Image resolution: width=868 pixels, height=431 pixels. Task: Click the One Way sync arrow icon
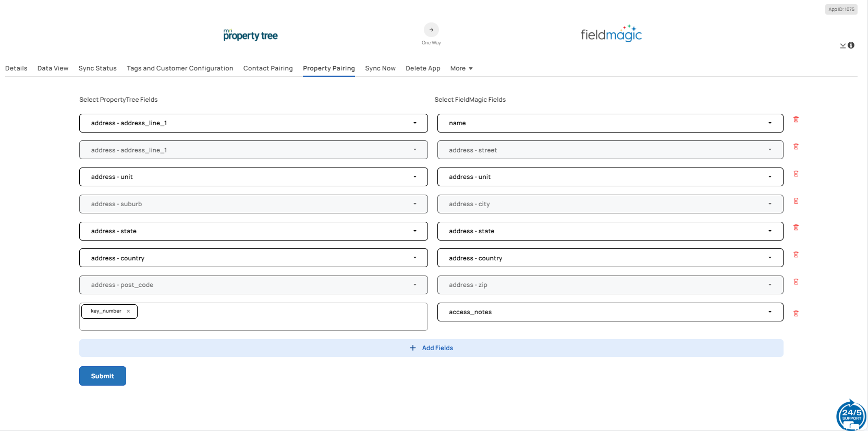point(431,30)
